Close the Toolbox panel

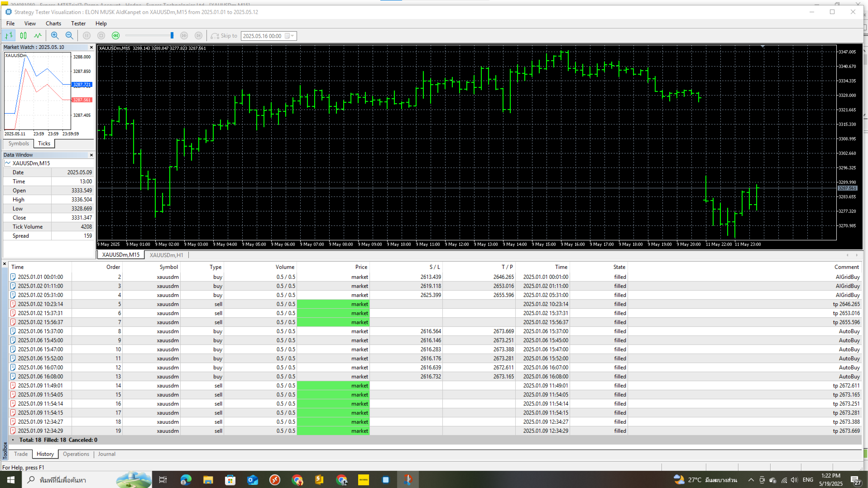click(x=5, y=263)
